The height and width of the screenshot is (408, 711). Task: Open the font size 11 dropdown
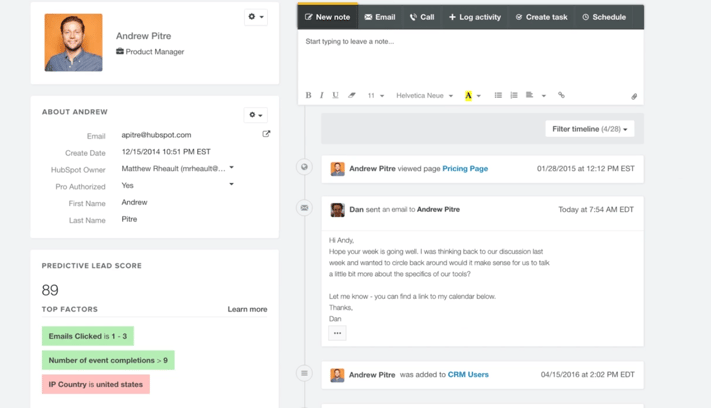376,96
